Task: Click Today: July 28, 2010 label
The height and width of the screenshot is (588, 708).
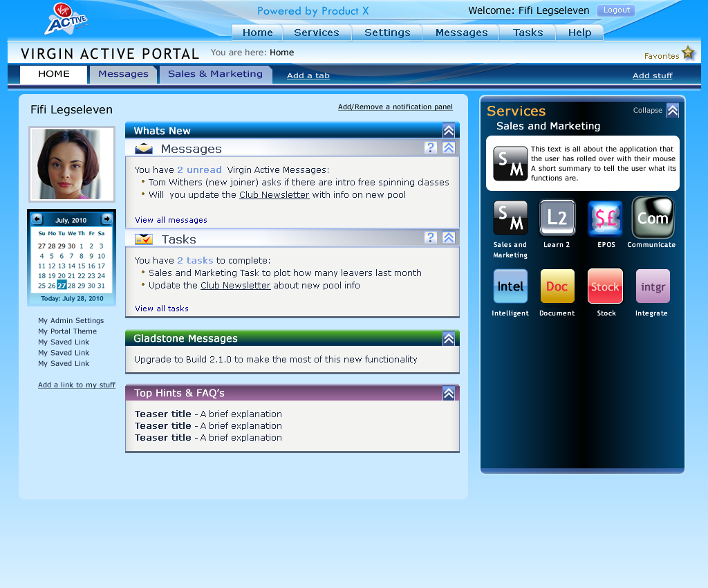Action: coord(72,299)
